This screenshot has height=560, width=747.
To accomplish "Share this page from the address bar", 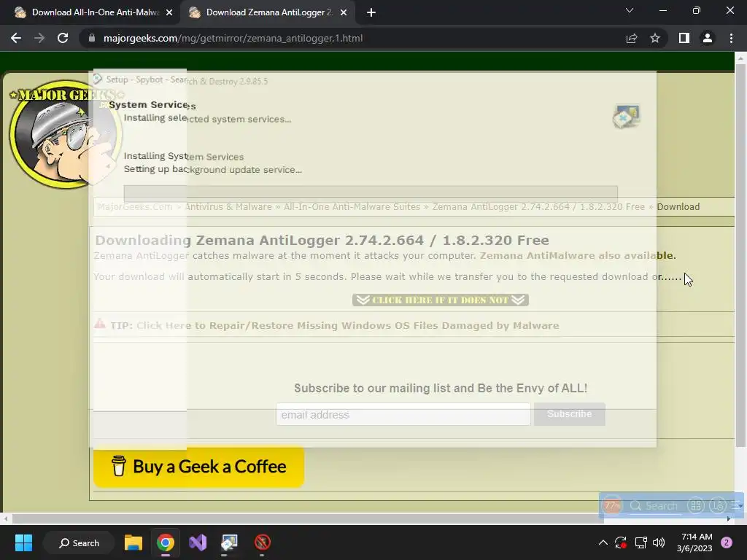I will coord(632,38).
